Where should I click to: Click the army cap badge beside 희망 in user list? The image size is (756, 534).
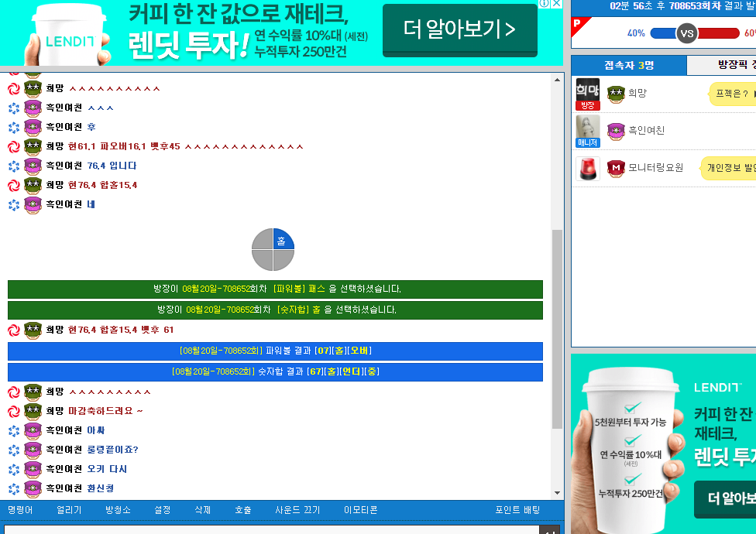point(616,94)
